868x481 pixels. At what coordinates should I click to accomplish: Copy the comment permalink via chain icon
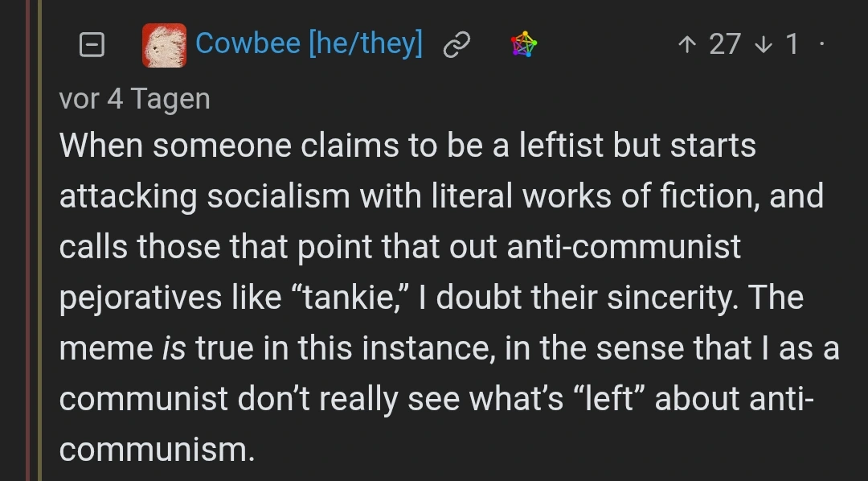coord(457,45)
